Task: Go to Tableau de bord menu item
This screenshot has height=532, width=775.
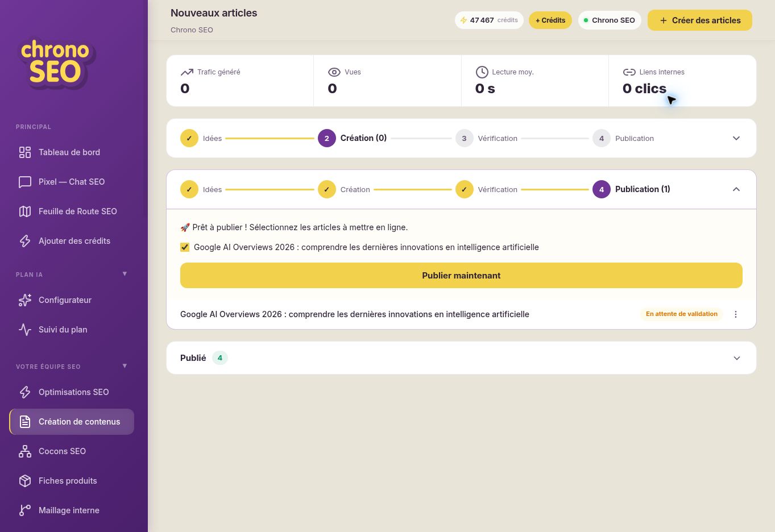Action: coord(72,152)
